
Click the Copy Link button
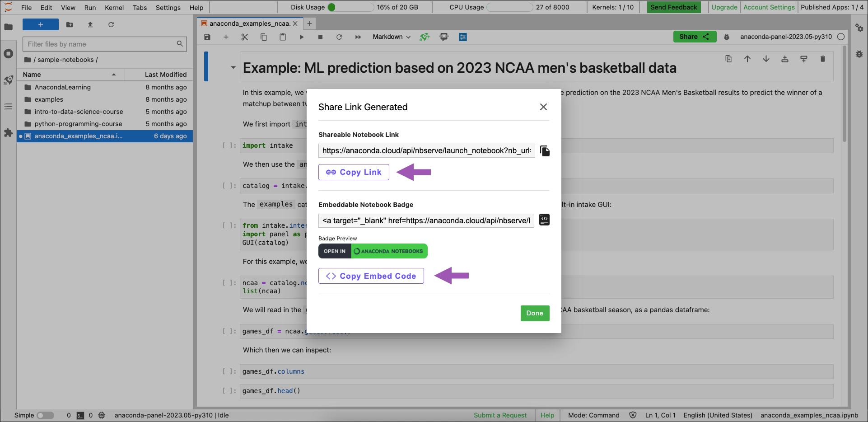tap(354, 172)
